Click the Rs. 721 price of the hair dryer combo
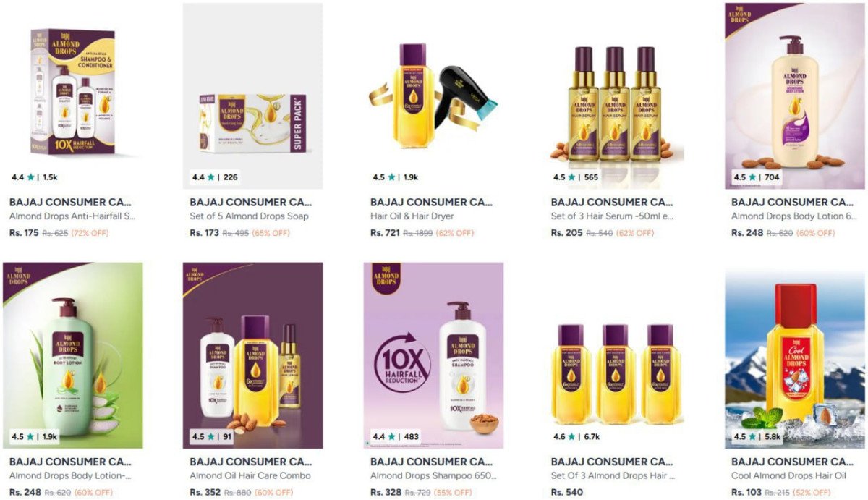This screenshot has width=868, height=500. tap(385, 233)
